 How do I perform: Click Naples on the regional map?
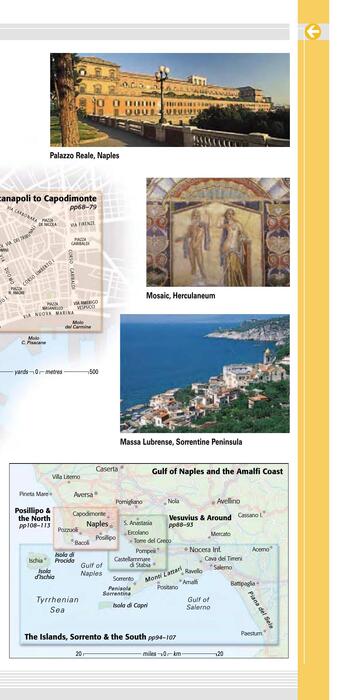[x=97, y=524]
